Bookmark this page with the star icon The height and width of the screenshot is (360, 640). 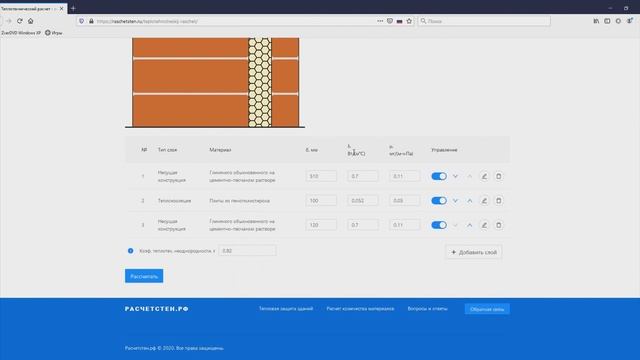(x=409, y=21)
